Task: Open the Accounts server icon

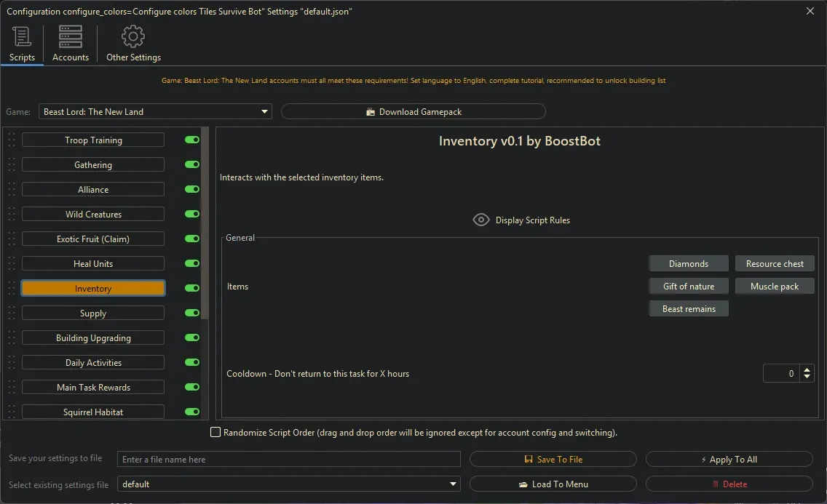Action: tap(71, 37)
